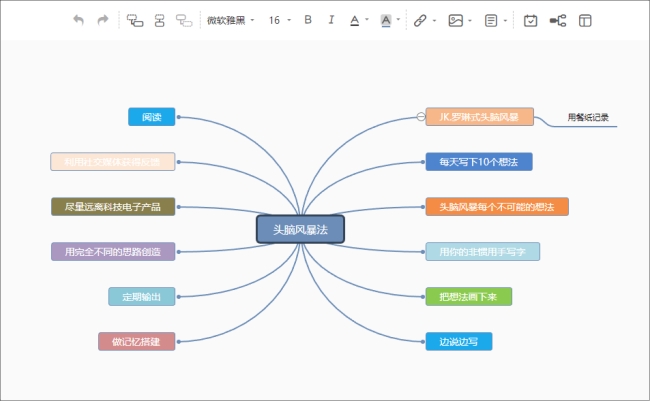Click the task calendar checkmark icon
Viewport: 650px width, 401px height.
point(531,20)
